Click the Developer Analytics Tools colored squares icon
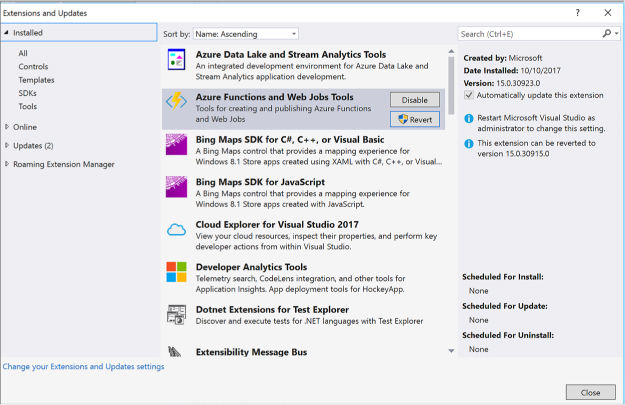Image resolution: width=625 pixels, height=405 pixels. [x=176, y=272]
